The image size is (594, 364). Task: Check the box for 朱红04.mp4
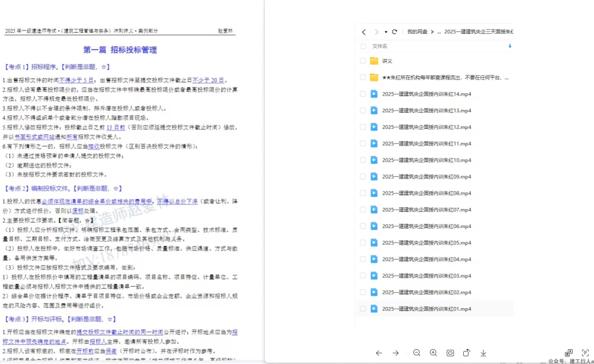click(363, 259)
